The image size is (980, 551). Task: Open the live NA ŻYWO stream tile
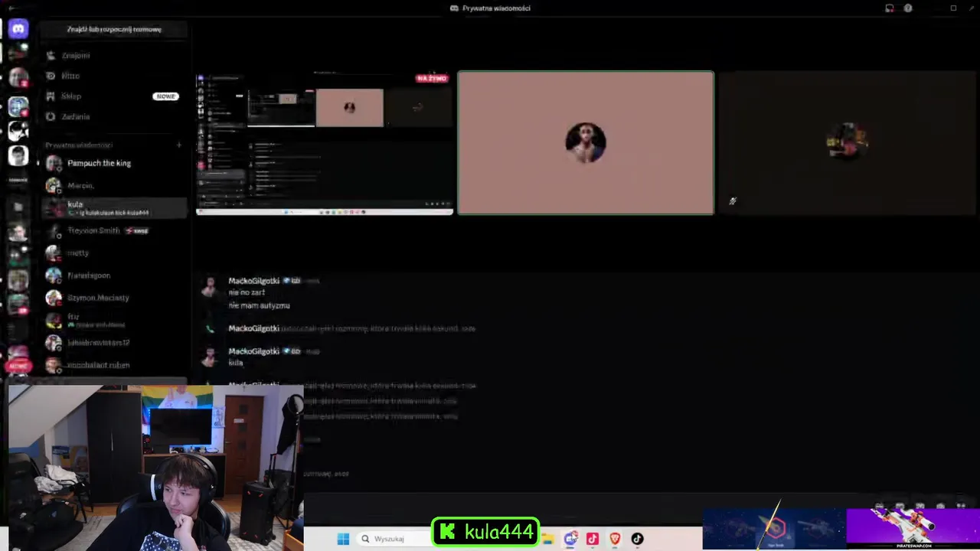tap(325, 143)
